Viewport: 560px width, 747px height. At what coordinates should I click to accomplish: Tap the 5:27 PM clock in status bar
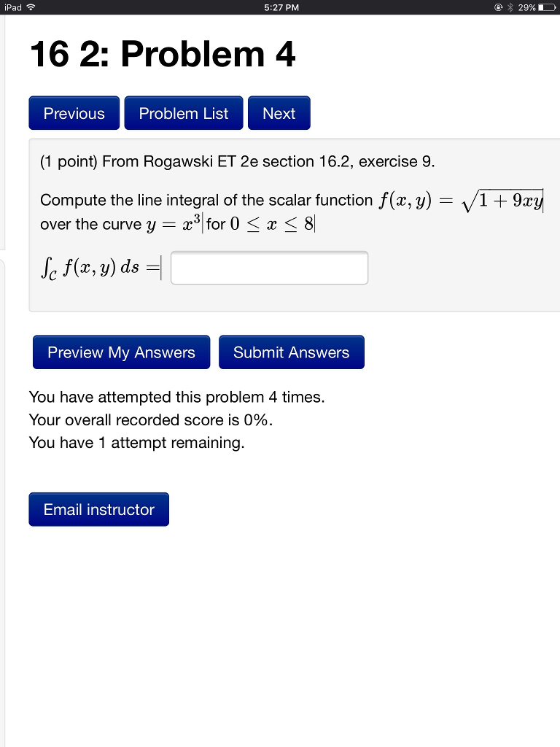tap(280, 7)
